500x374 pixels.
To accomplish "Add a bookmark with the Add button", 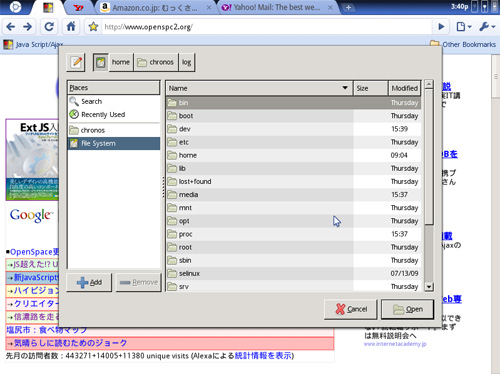I will tap(89, 282).
